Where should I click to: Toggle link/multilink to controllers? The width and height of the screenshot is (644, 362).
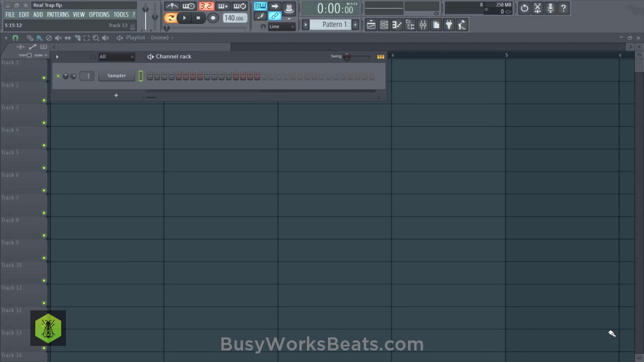point(275,16)
